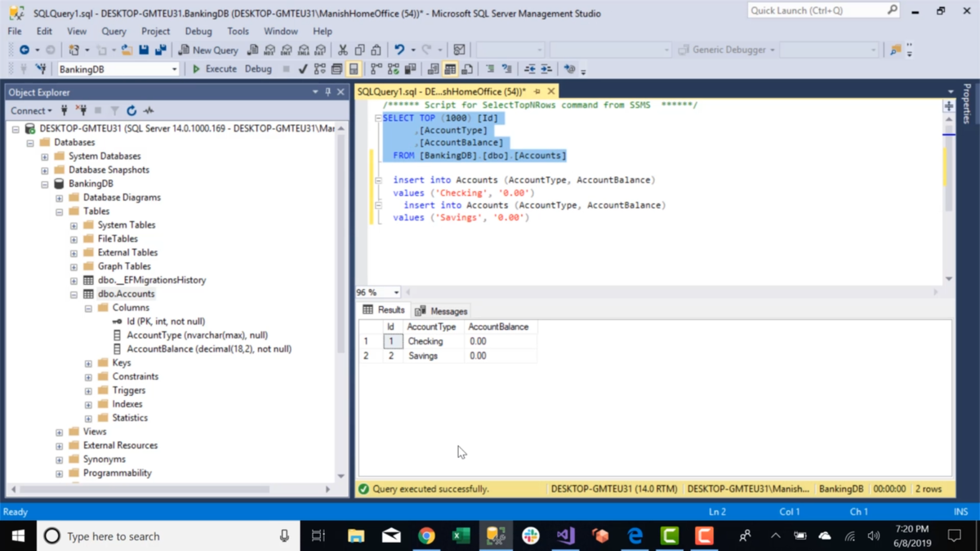Click the Save All toolbar icon
Viewport: 980px width, 551px height.
pyautogui.click(x=161, y=50)
